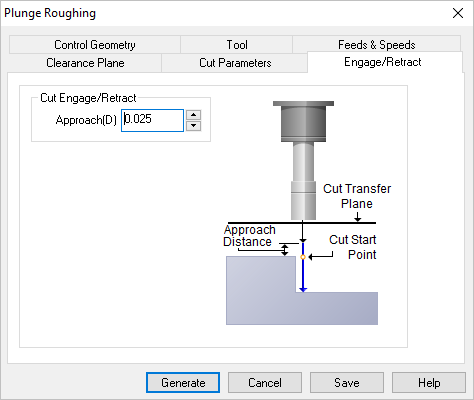Viewport: 474px width, 400px height.
Task: Decrease Approach(D) with down spinner arrow
Action: tap(193, 126)
